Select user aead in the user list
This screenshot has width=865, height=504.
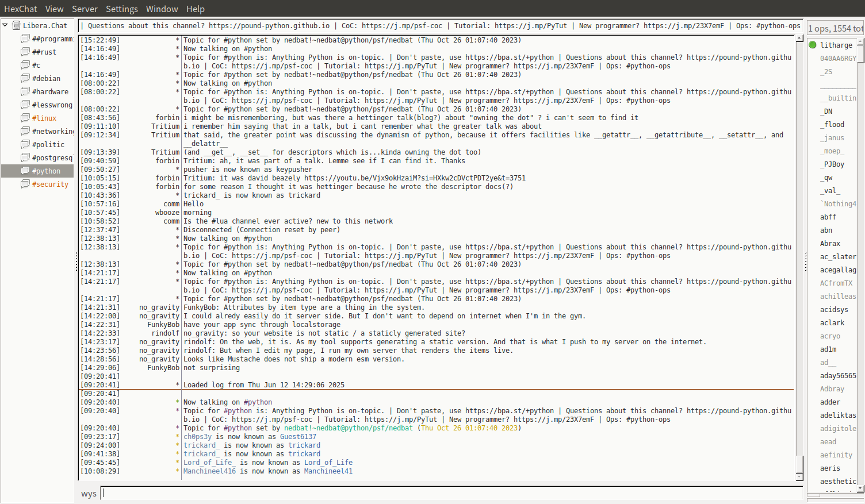[828, 442]
